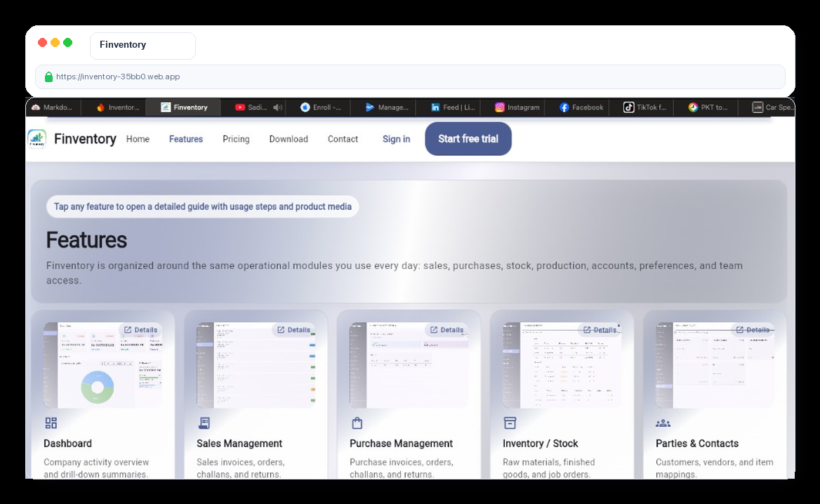This screenshot has width=820, height=504.
Task: Open Details on the Parties & Contacts card
Action: click(753, 330)
